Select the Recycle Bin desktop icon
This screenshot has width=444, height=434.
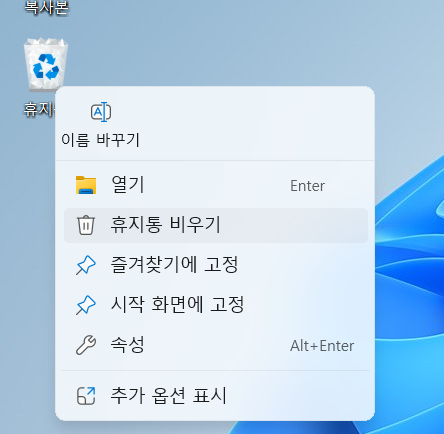(46, 65)
